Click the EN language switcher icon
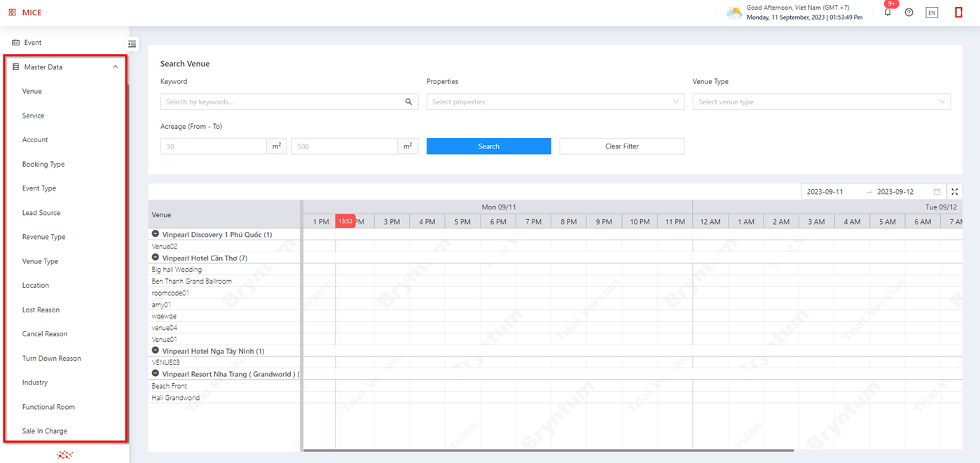980x463 pixels. pos(931,13)
